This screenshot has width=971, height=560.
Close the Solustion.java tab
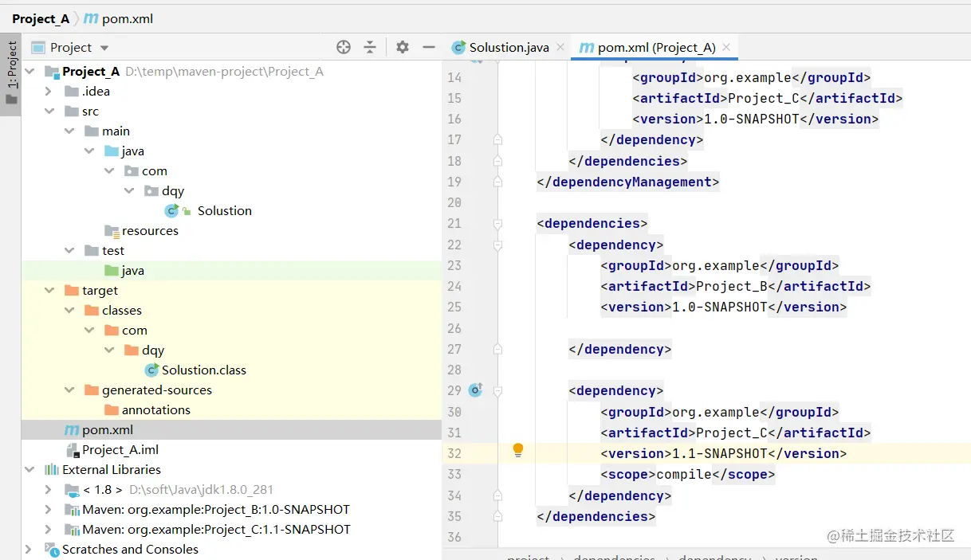click(x=560, y=47)
